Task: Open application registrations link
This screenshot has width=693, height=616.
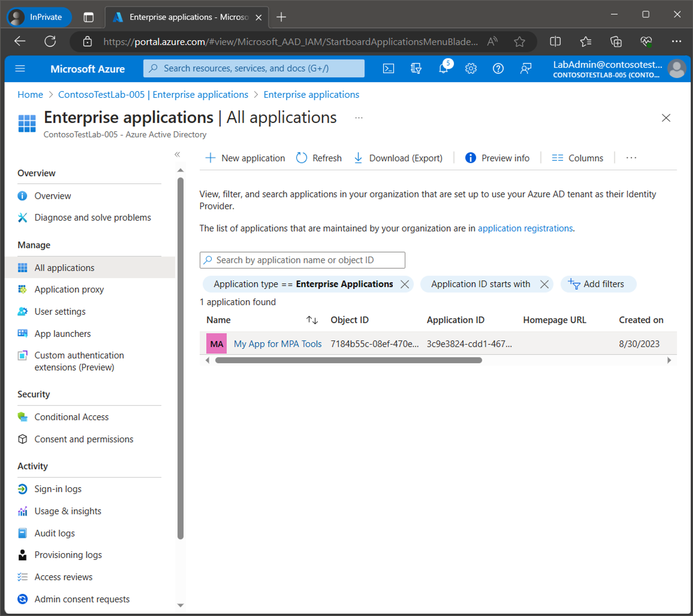Action: pos(525,228)
